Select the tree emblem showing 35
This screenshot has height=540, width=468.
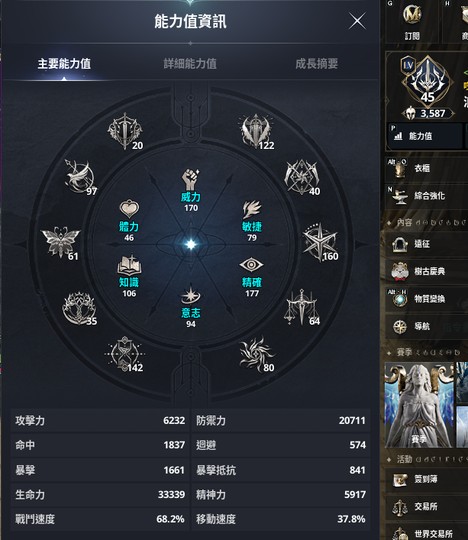79,309
